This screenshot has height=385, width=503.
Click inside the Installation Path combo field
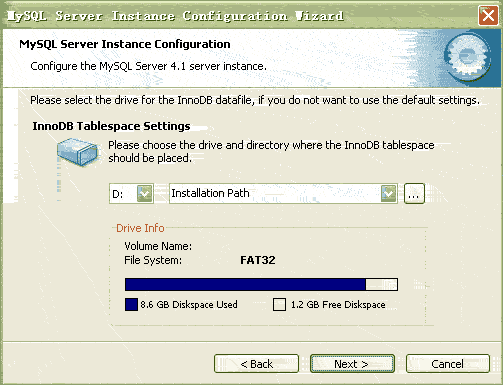[x=275, y=193]
